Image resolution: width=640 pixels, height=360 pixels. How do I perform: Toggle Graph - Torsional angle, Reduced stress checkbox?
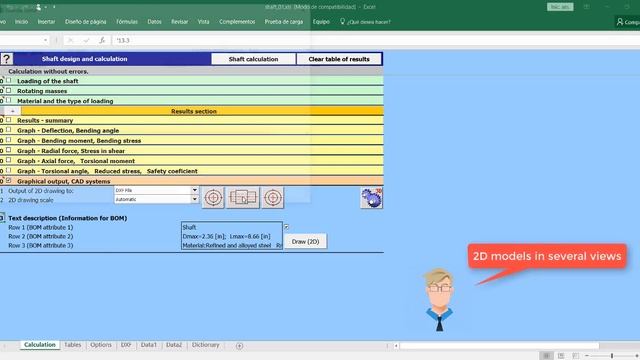click(9, 170)
